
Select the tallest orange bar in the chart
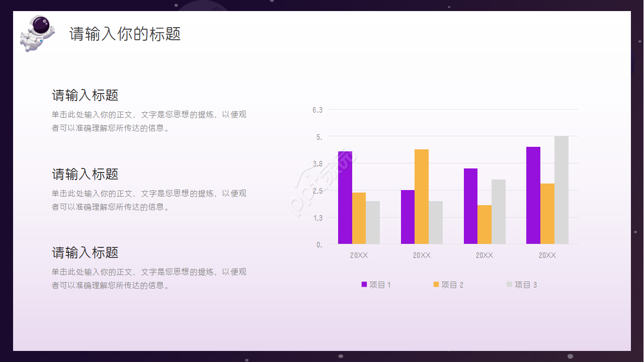(x=422, y=197)
